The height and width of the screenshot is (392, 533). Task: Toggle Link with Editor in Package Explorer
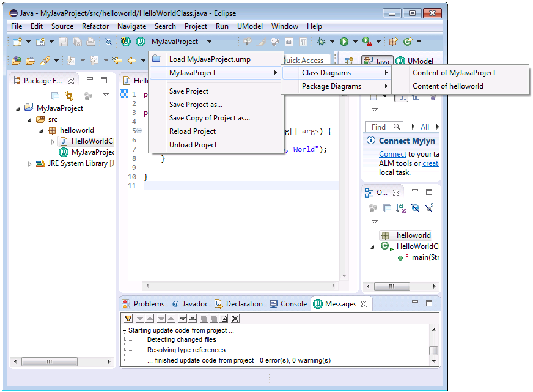[69, 96]
